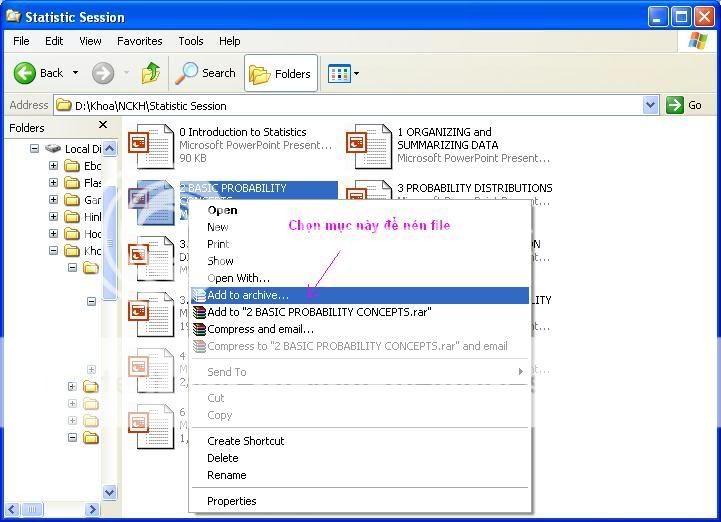Toggle the Folders pane button
Image resolution: width=721 pixels, height=522 pixels.
(280, 73)
